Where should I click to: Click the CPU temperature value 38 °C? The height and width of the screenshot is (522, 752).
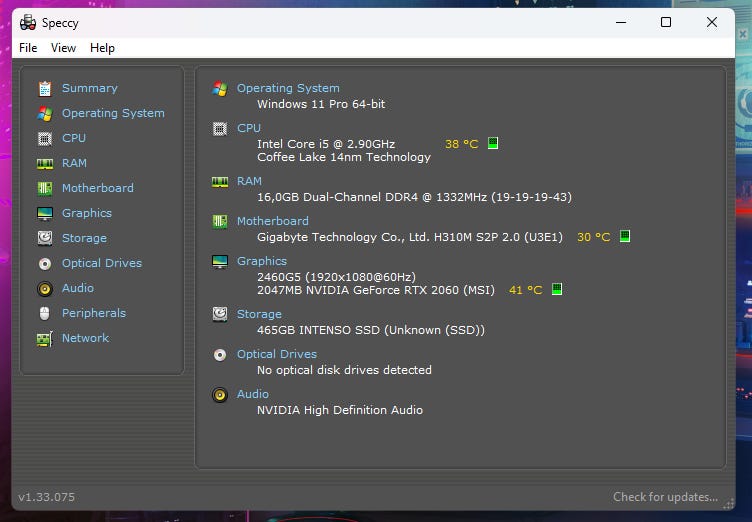coord(461,144)
